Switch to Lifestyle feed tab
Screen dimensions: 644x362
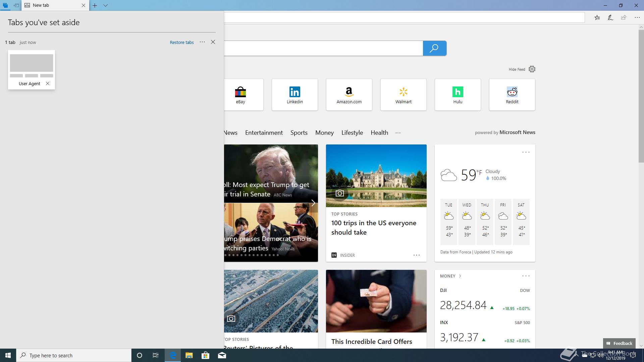(352, 133)
